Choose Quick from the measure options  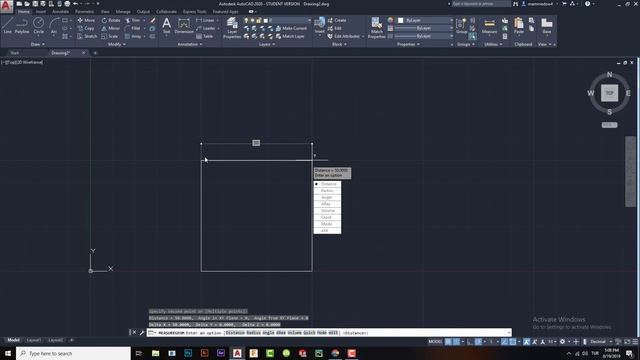(x=327, y=217)
